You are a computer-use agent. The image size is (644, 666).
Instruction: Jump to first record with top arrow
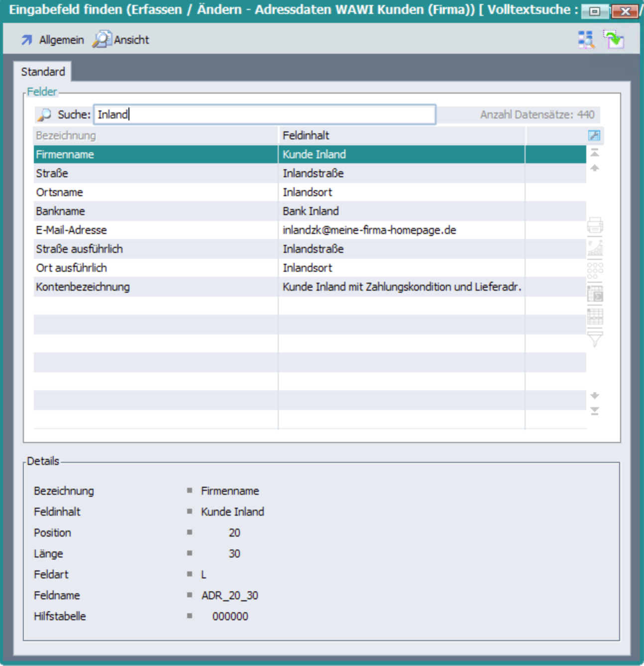tap(595, 153)
